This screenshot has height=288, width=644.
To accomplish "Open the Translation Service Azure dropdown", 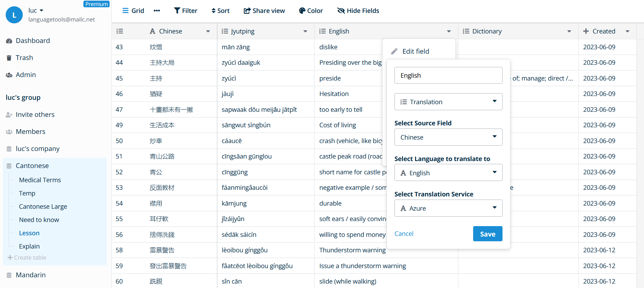I will tap(448, 208).
